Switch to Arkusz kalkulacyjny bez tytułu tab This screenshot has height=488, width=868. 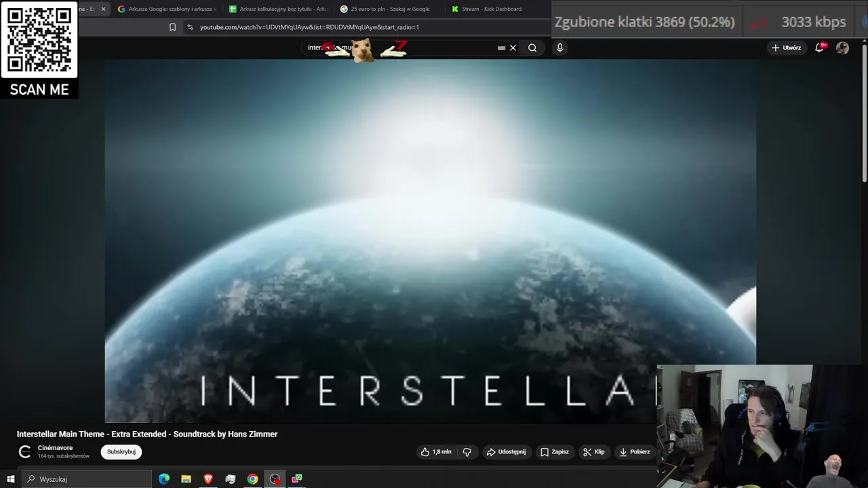click(x=278, y=9)
